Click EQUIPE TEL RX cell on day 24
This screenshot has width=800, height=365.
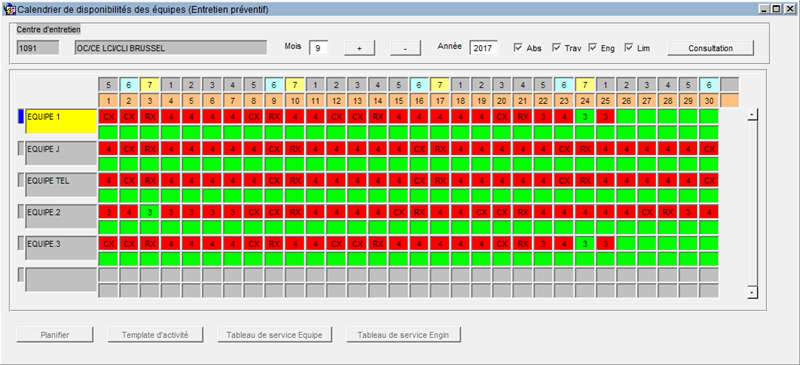[585, 180]
